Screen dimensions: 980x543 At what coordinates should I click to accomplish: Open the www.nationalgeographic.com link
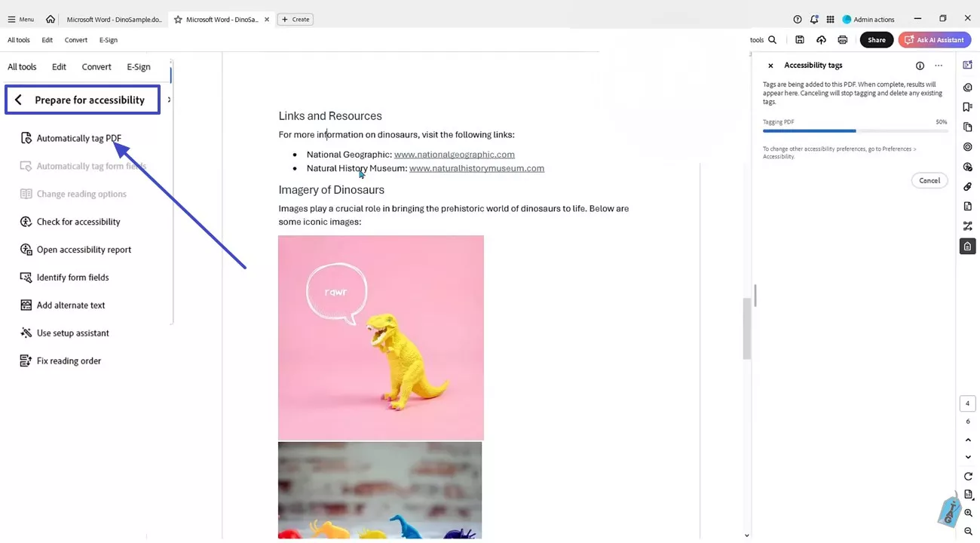click(x=454, y=154)
